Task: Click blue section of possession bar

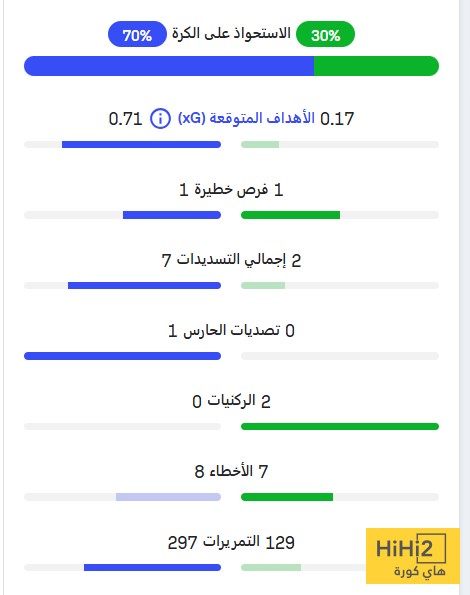Action: coord(169,66)
